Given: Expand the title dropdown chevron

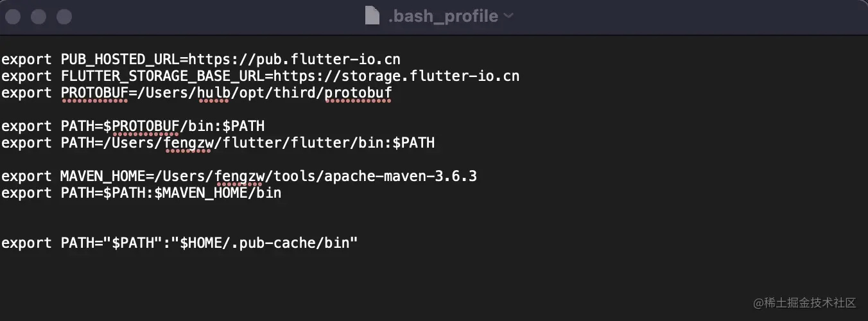Looking at the screenshot, I should point(508,16).
